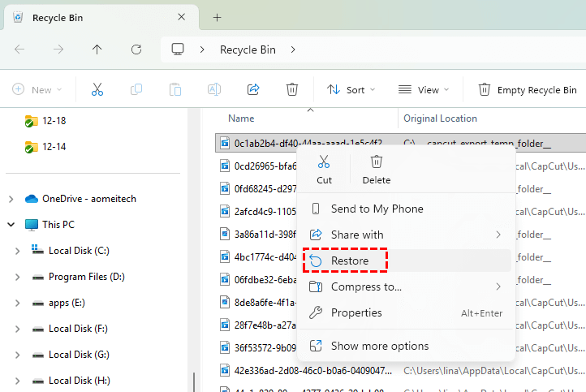
Task: Sort by Original Location column header
Action: [x=441, y=118]
